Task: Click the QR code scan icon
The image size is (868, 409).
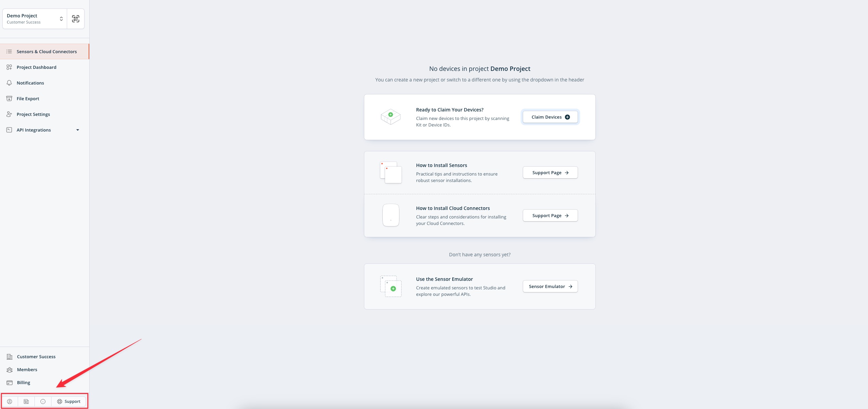Action: [x=76, y=19]
